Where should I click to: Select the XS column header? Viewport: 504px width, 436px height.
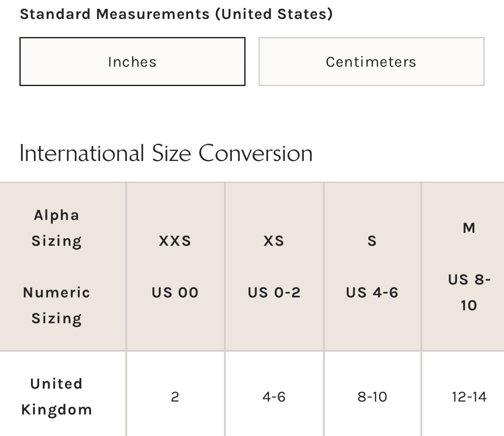[x=274, y=241]
